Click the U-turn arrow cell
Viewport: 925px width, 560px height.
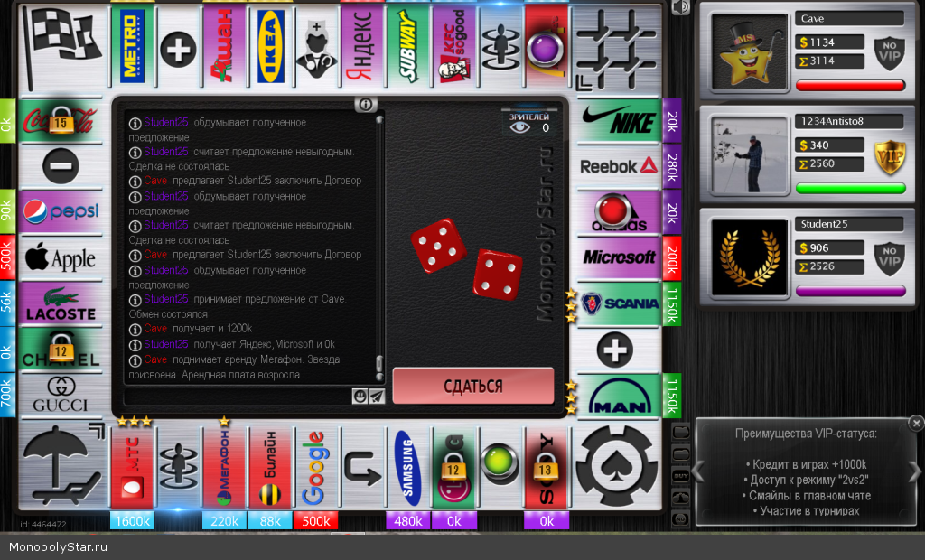pos(361,468)
